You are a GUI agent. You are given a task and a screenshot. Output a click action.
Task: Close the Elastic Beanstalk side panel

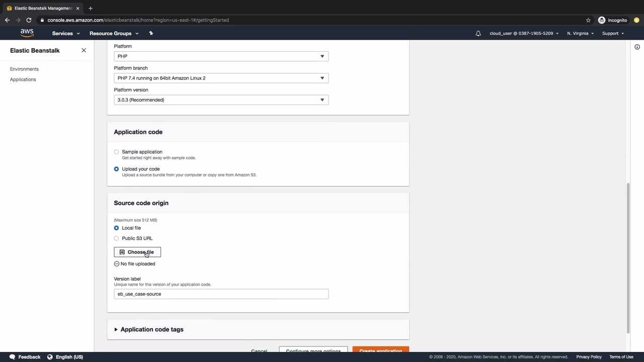pyautogui.click(x=84, y=50)
